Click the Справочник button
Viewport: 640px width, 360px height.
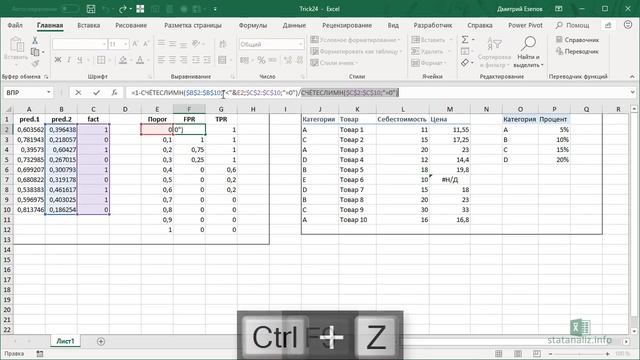pyautogui.click(x=577, y=40)
